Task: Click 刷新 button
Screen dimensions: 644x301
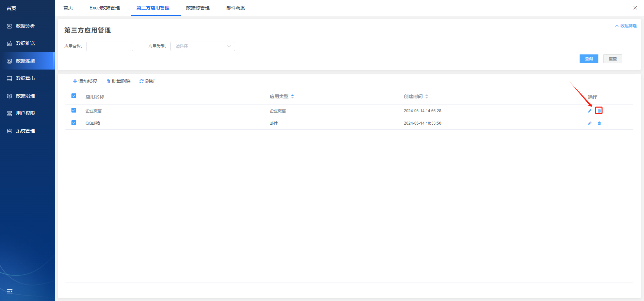Action: [x=147, y=81]
